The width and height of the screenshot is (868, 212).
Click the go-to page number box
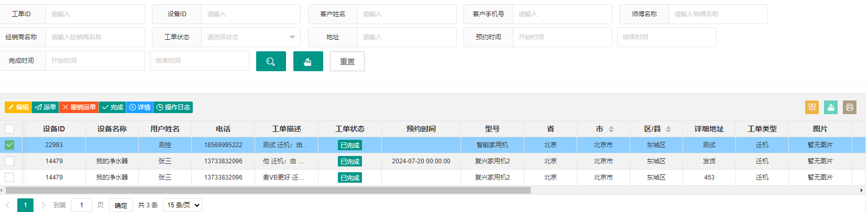82,205
